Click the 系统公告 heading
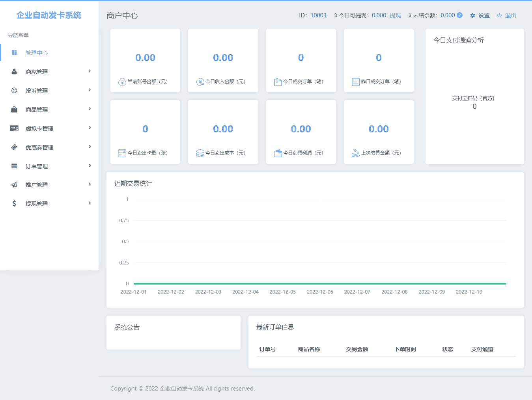 127,327
